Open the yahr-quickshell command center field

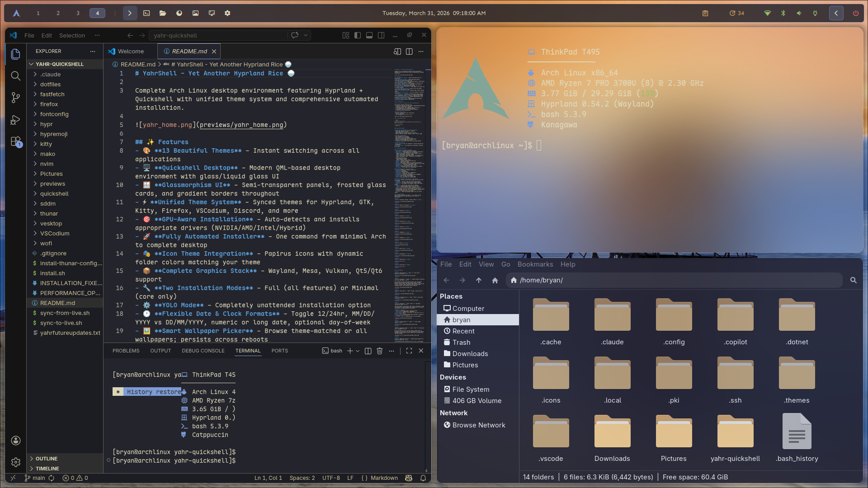pos(218,35)
